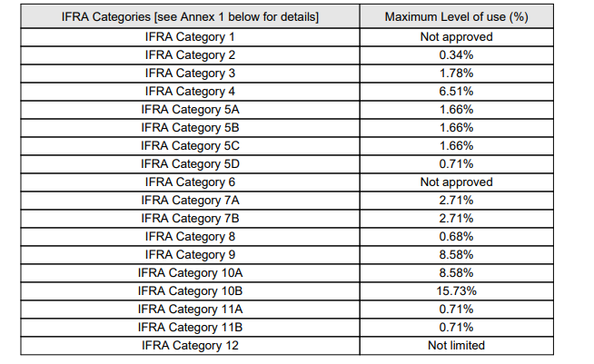
Task: Select the 0.68% value cell
Action: (x=456, y=236)
